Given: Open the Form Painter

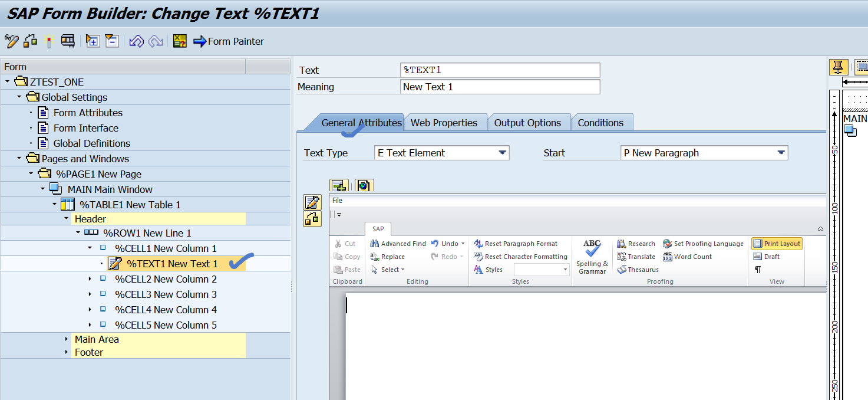Looking at the screenshot, I should [x=229, y=41].
